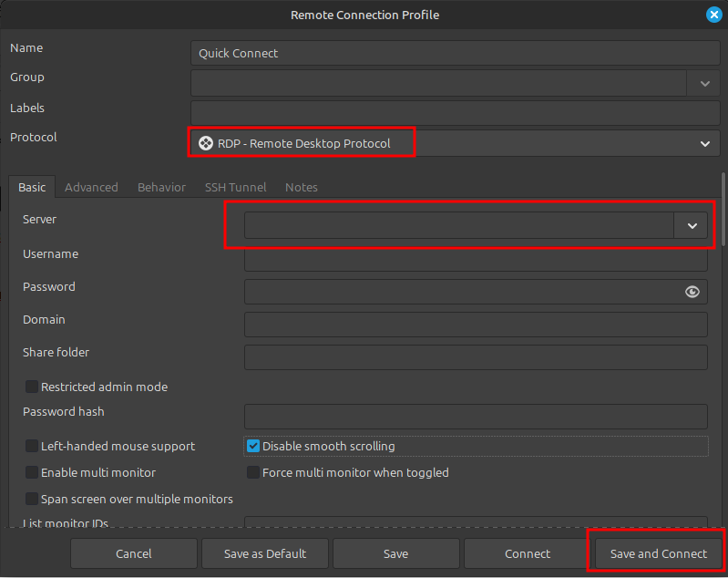This screenshot has width=728, height=578.
Task: Click the RDP protocol icon
Action: click(206, 143)
